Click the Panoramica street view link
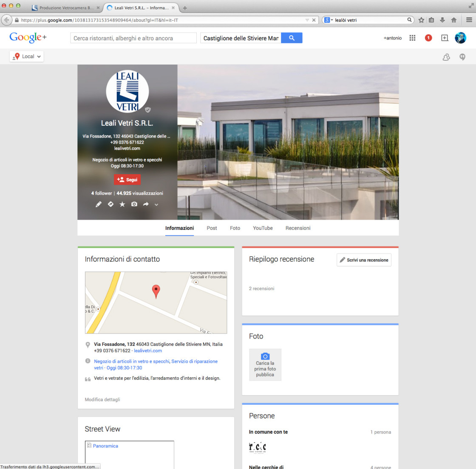This screenshot has height=469, width=476. coord(105,446)
